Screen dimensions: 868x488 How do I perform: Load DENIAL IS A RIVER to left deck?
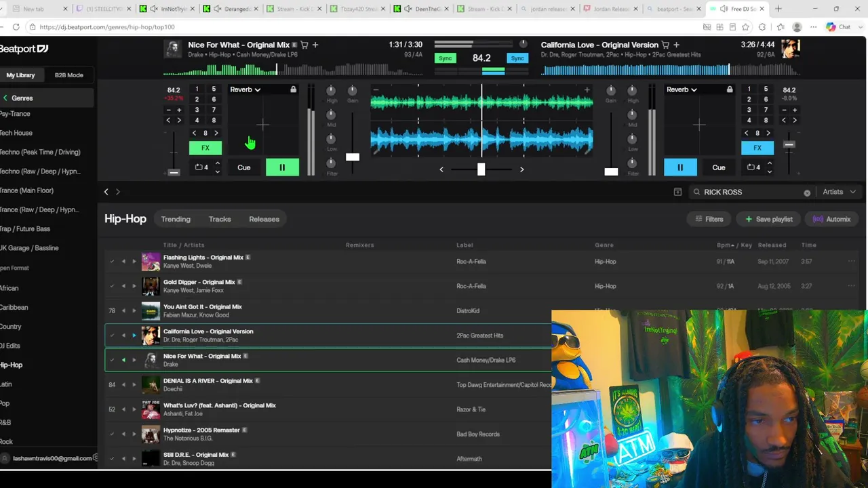coord(123,385)
